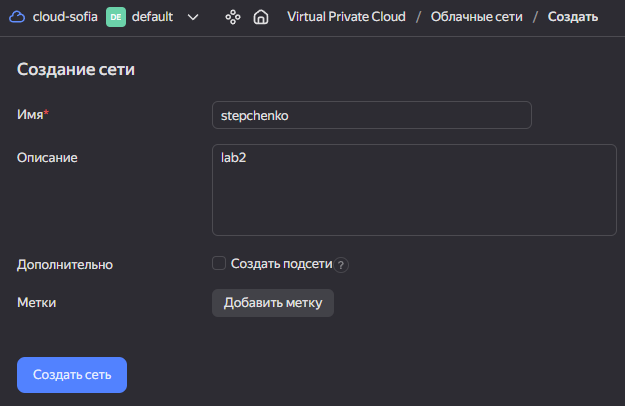Enable the Создать подсети checkbox

219,263
